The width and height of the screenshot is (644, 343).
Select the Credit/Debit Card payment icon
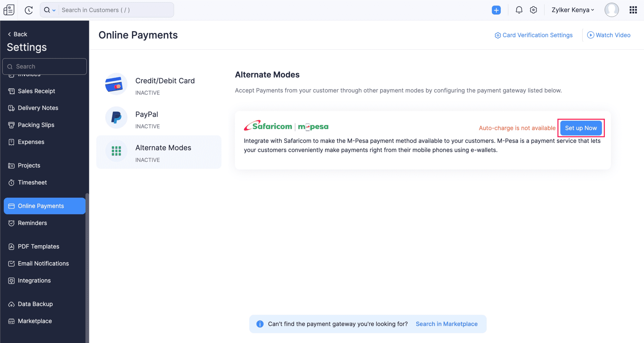pyautogui.click(x=116, y=84)
